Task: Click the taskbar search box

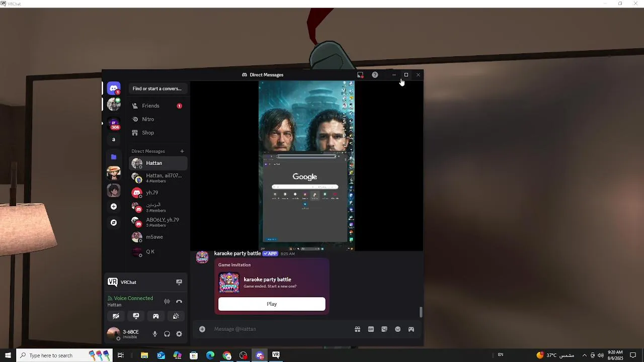Action: point(64,355)
